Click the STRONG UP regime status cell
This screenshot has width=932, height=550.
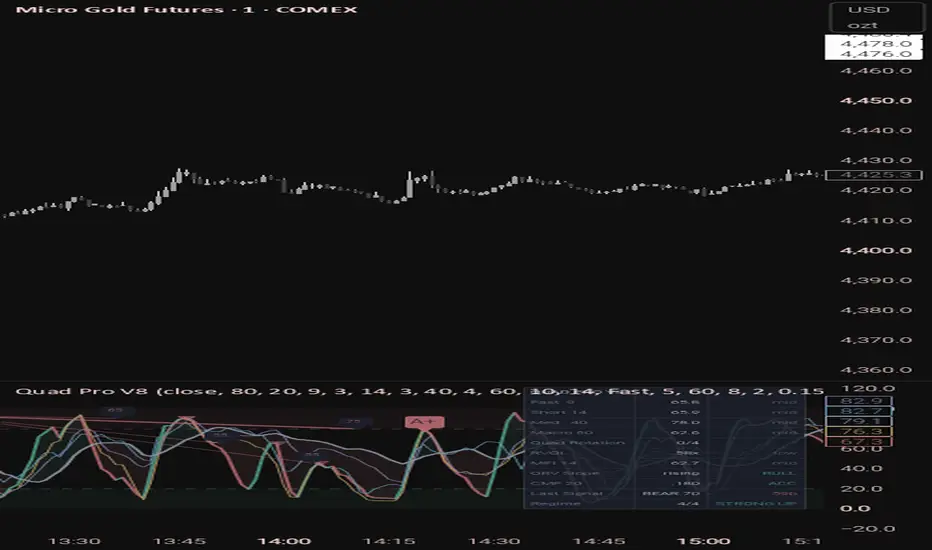point(755,504)
